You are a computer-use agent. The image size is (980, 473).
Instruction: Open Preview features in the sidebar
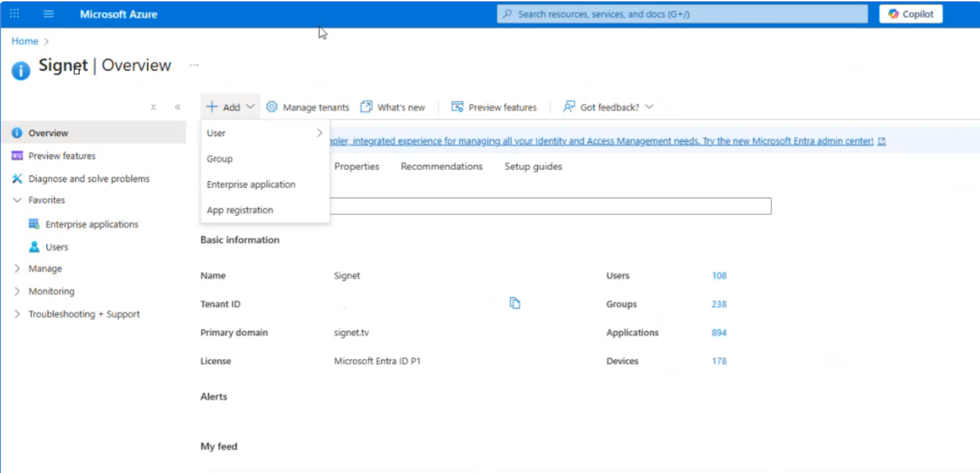(x=62, y=156)
